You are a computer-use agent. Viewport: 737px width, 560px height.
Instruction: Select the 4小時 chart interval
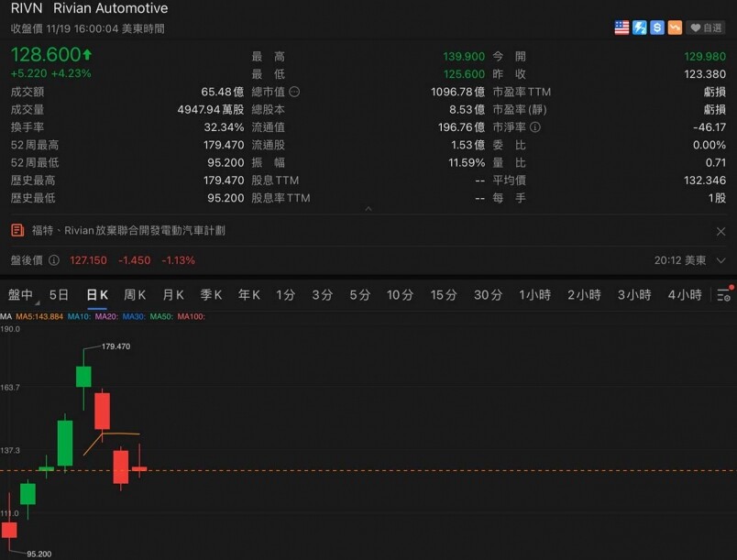685,295
